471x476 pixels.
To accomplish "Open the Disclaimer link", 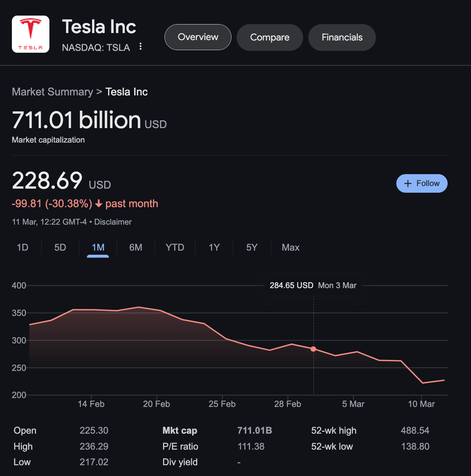I will tap(113, 222).
